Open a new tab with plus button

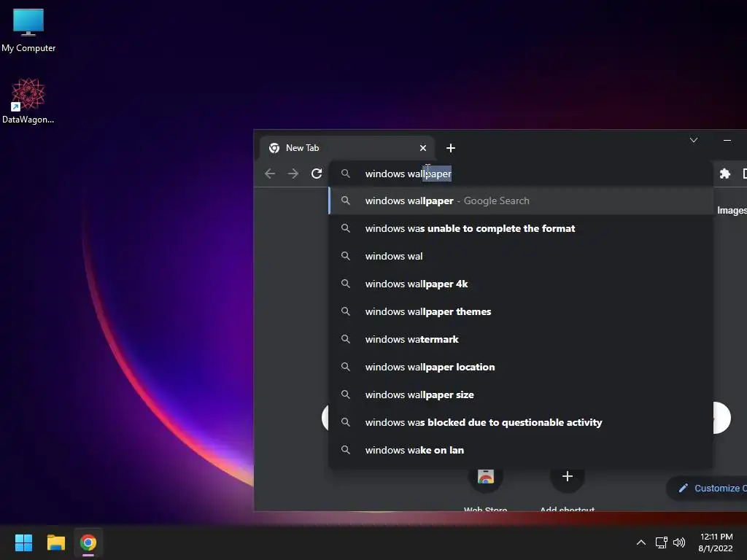(451, 148)
